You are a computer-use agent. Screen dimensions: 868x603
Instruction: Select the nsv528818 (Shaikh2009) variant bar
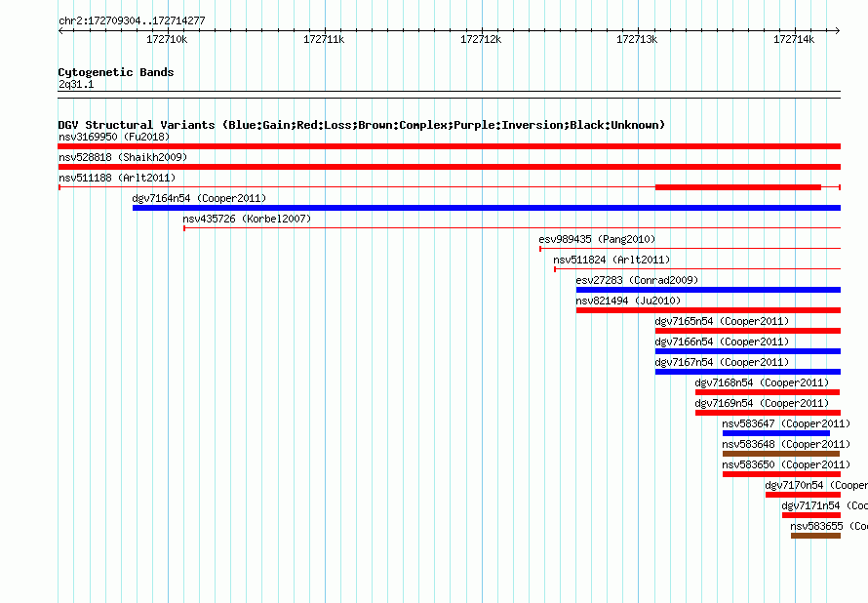(449, 167)
